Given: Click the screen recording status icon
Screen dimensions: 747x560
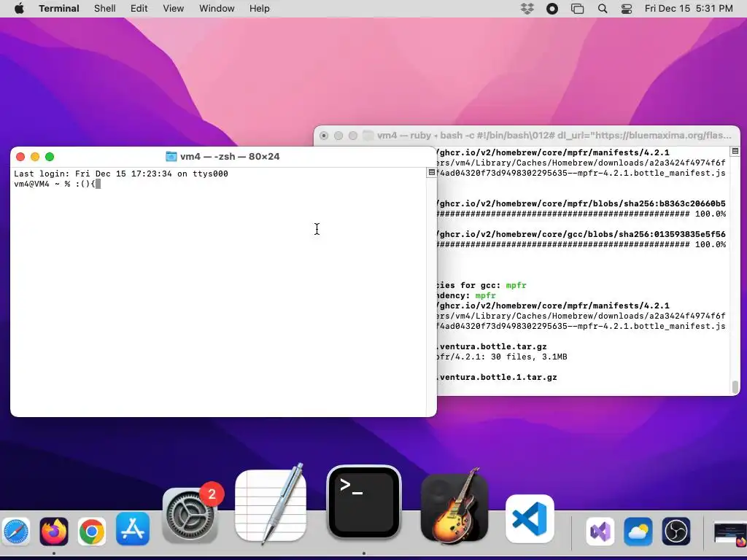Looking at the screenshot, I should click(552, 9).
